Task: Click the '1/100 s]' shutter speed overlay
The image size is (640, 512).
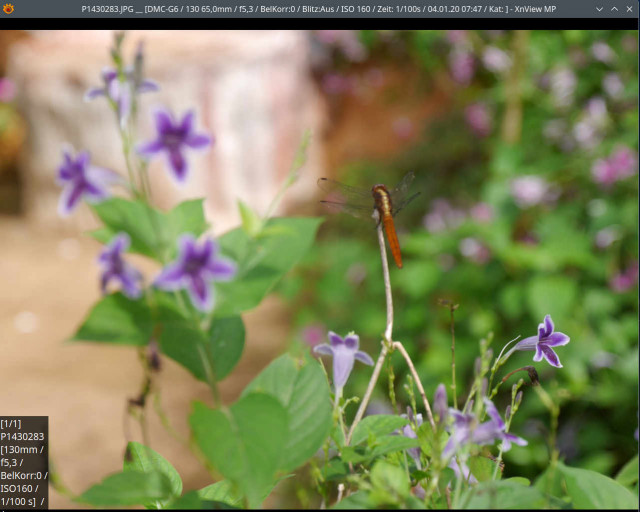Action: pos(18,501)
